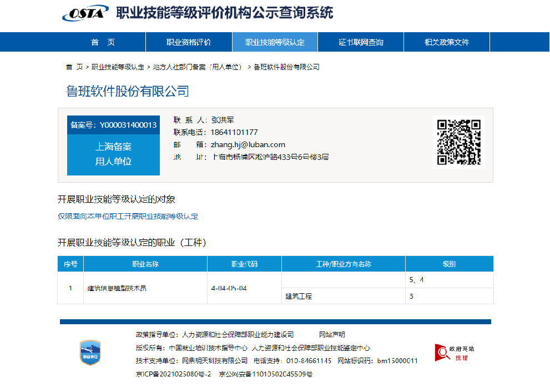
Task: Click phone number 18641101177
Action: (234, 132)
